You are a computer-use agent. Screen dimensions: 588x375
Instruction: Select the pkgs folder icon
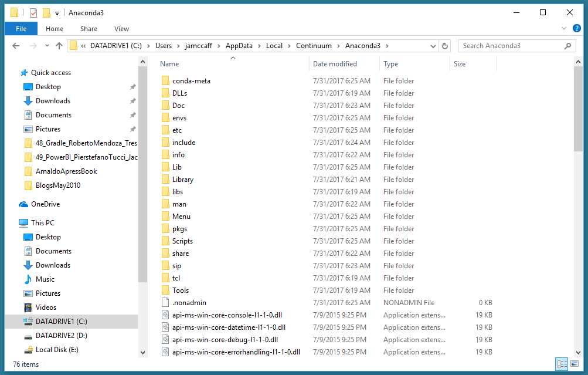[165, 229]
